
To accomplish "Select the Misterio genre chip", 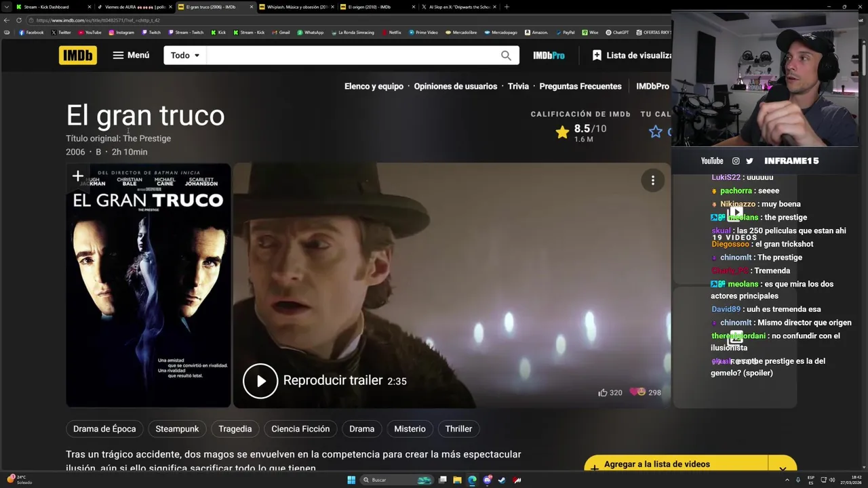I will pyautogui.click(x=410, y=429).
